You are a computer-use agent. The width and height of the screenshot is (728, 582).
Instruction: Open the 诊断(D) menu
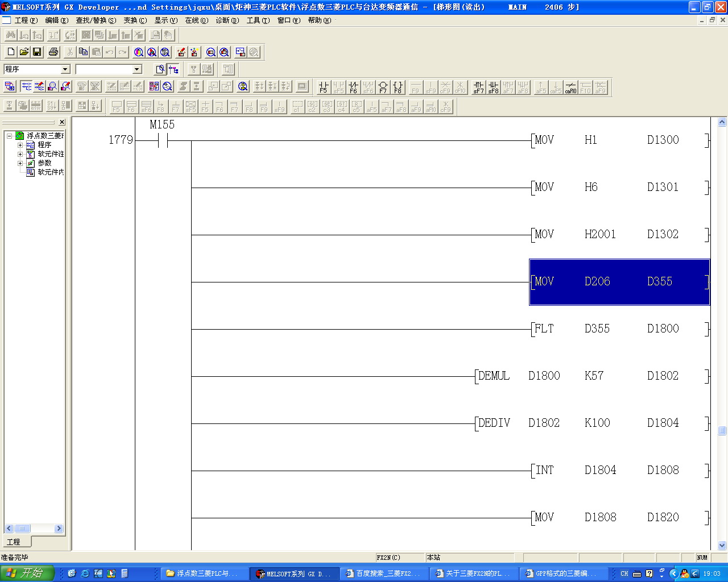tap(227, 20)
